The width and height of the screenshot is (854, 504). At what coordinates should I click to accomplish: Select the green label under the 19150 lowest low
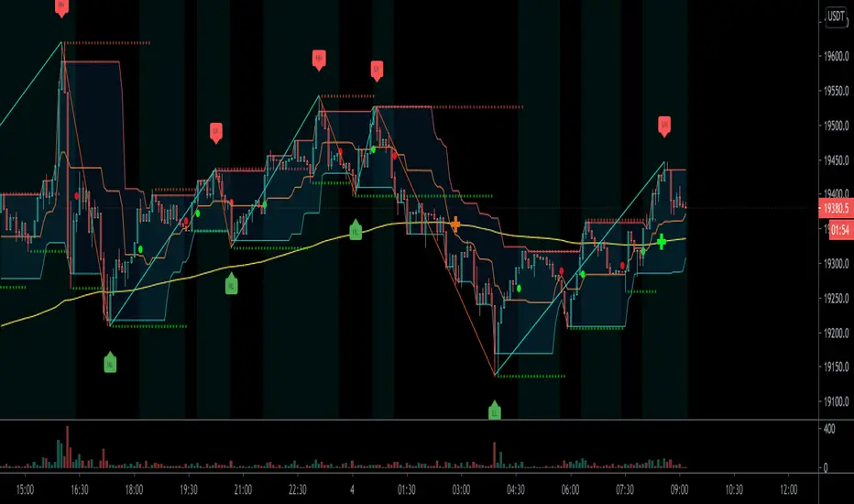coord(495,411)
